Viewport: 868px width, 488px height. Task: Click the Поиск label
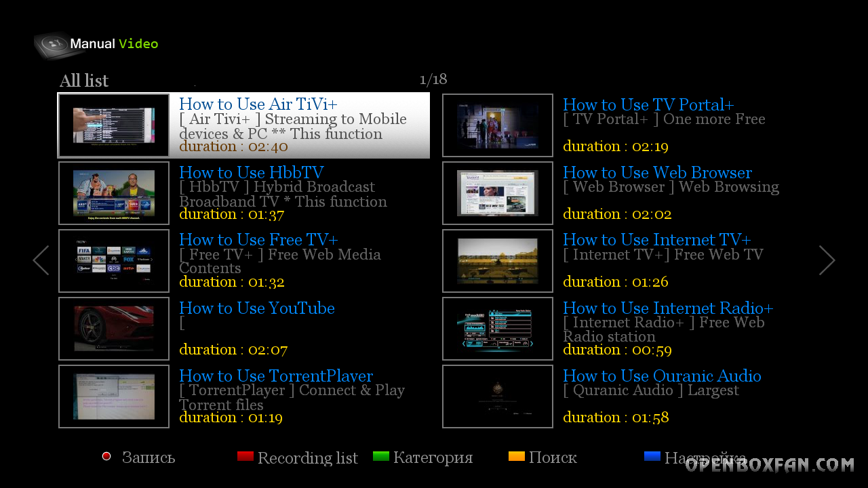tap(553, 457)
